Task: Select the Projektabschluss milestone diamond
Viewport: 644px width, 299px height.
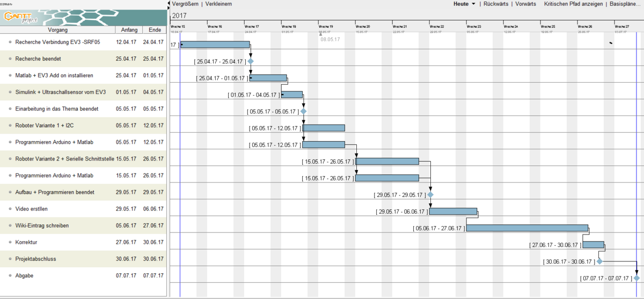Action: pos(599,261)
